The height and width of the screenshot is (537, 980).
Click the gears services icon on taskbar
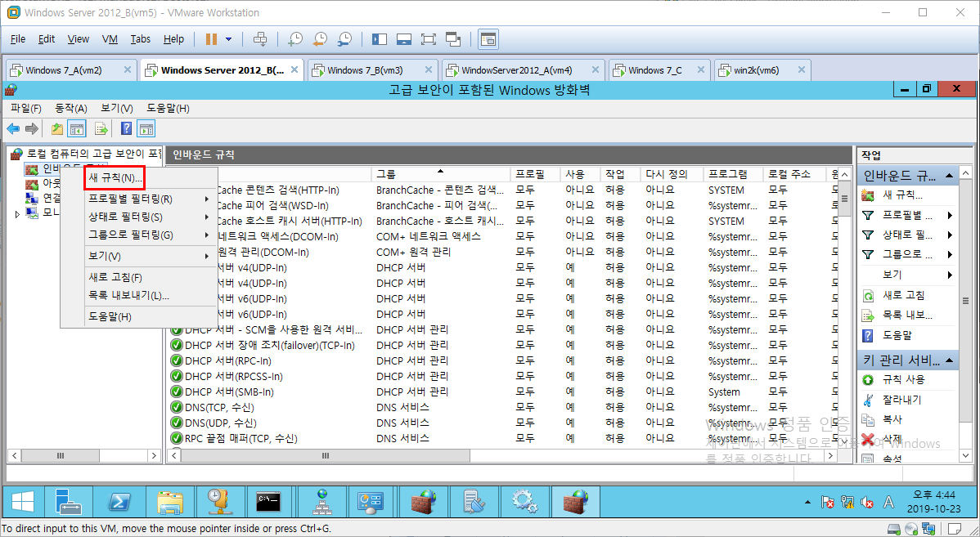tap(524, 501)
